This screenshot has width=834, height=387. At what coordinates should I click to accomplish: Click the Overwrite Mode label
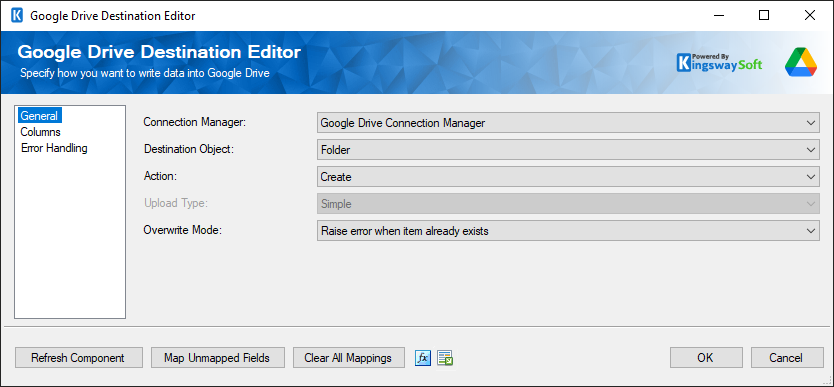181,230
